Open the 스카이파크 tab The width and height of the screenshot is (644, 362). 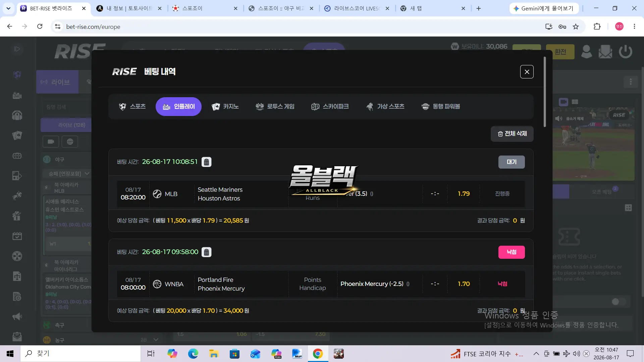[330, 107]
